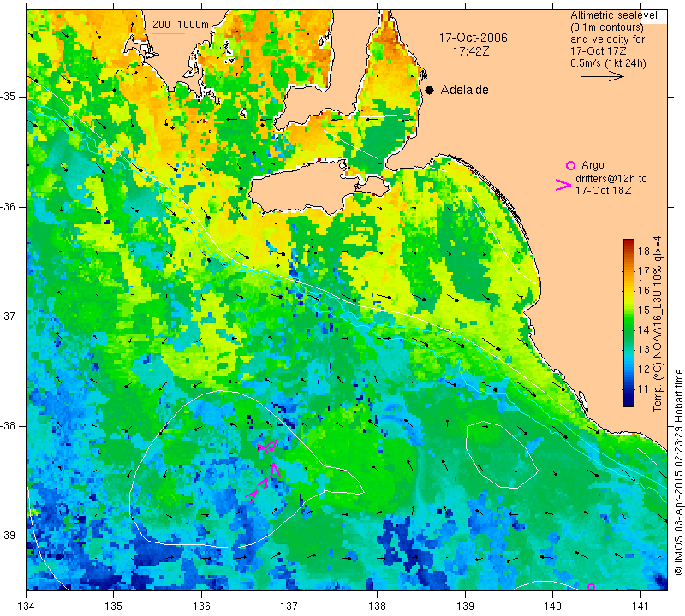Click the '200 1000m' bathymetry label

point(181,25)
